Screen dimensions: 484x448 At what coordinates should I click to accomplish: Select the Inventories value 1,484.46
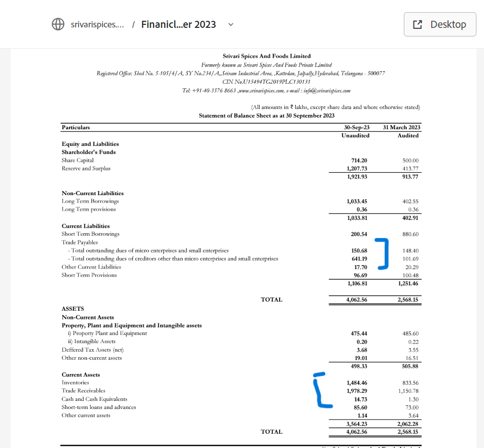pyautogui.click(x=357, y=383)
